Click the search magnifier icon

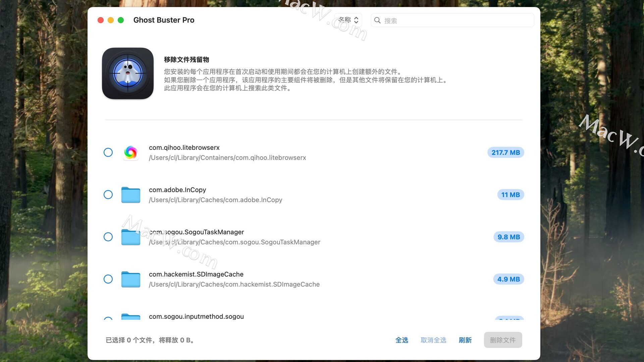377,20
